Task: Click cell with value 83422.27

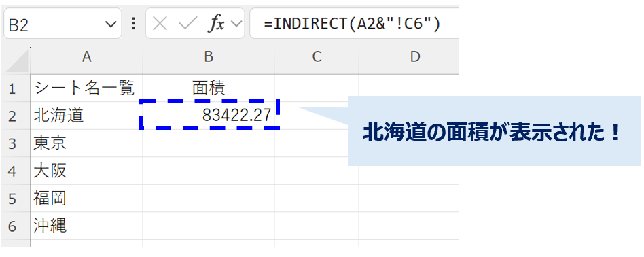Action: [209, 115]
